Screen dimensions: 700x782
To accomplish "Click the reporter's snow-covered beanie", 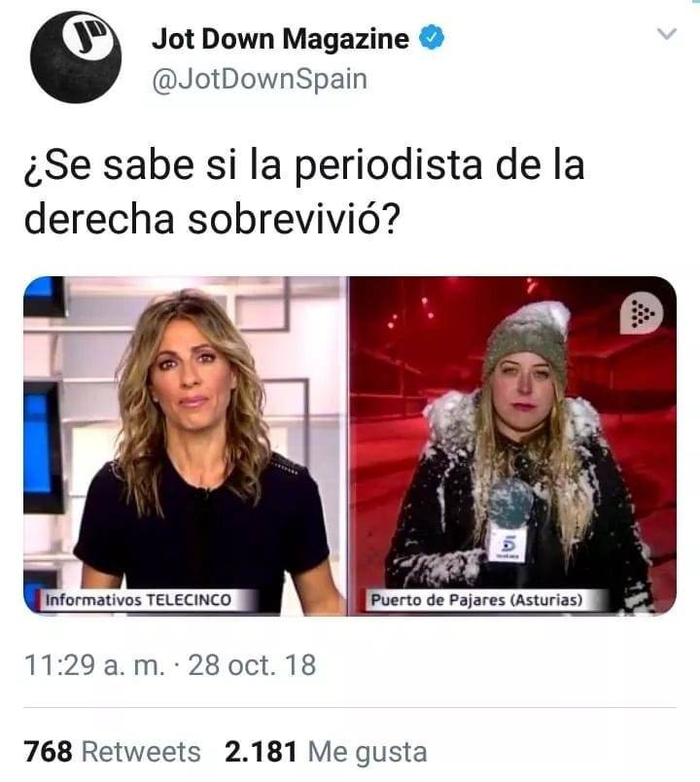I will tap(529, 338).
